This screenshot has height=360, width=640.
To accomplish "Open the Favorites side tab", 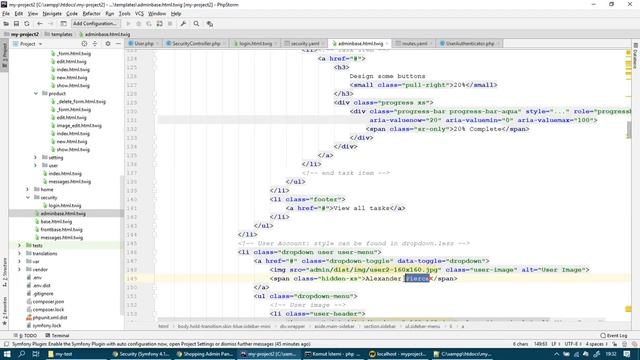I will 4,311.
